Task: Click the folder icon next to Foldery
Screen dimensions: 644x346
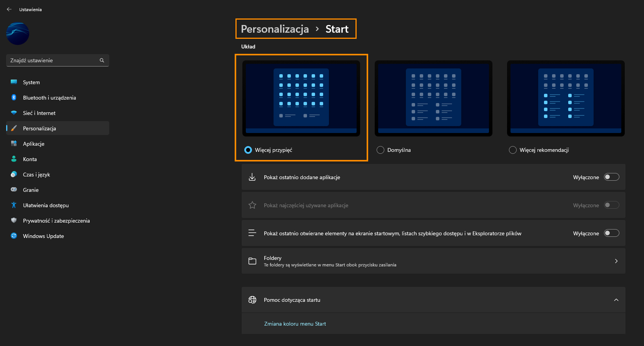Action: (x=252, y=261)
